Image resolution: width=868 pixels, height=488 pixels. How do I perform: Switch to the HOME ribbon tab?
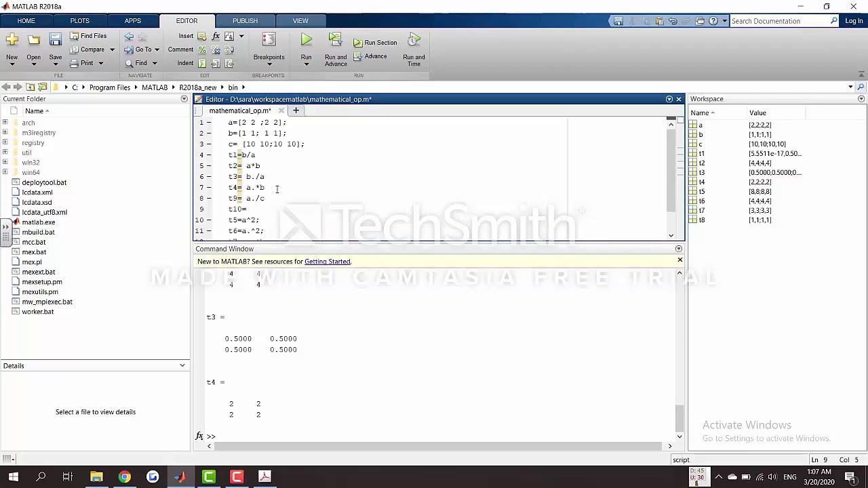tap(26, 20)
